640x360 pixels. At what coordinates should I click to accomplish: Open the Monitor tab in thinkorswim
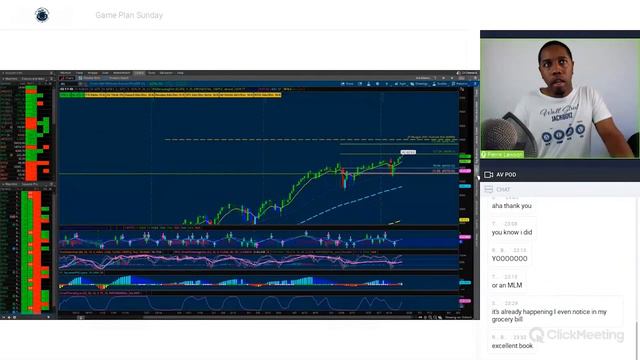click(65, 73)
